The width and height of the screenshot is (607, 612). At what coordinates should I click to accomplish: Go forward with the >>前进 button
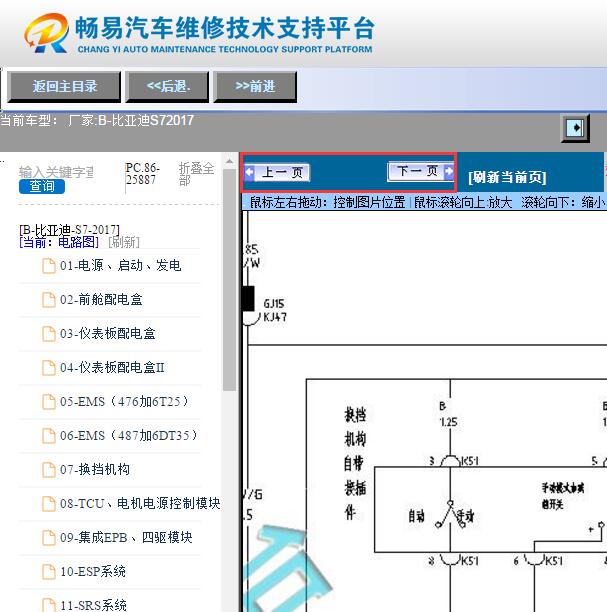(x=255, y=87)
